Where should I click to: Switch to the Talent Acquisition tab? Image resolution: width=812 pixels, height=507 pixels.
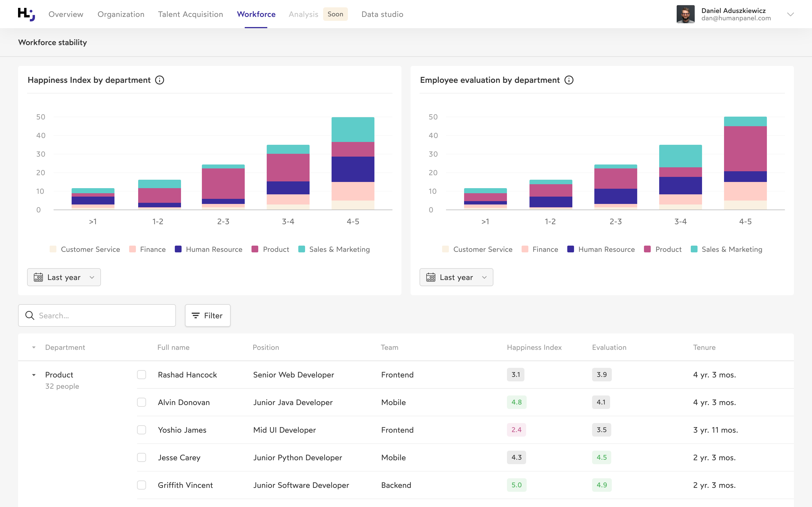tap(190, 14)
